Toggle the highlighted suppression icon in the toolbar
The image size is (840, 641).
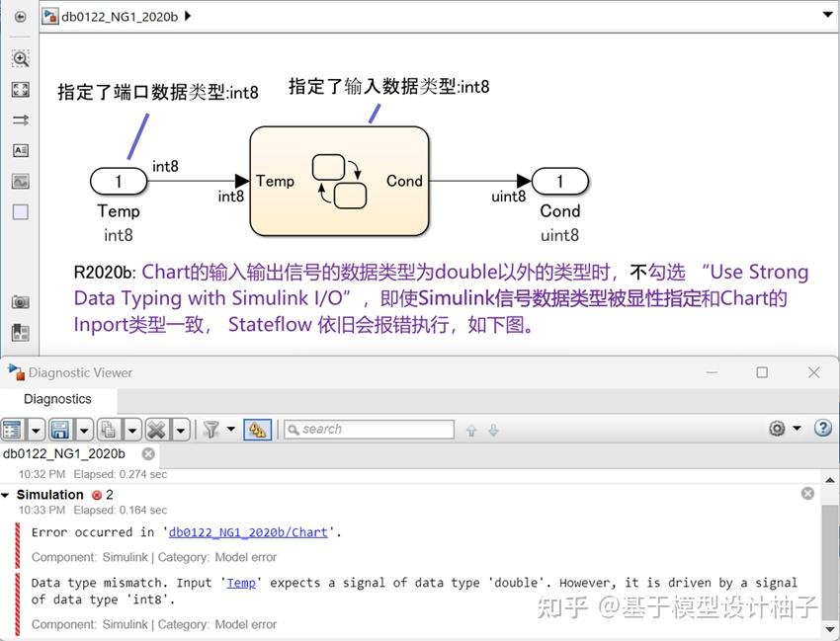coord(259,429)
